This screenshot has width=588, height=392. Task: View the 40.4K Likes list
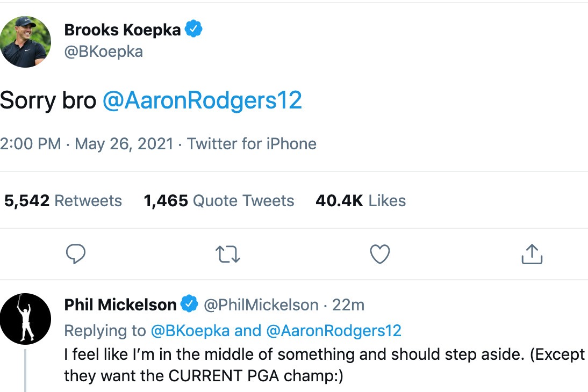(361, 201)
